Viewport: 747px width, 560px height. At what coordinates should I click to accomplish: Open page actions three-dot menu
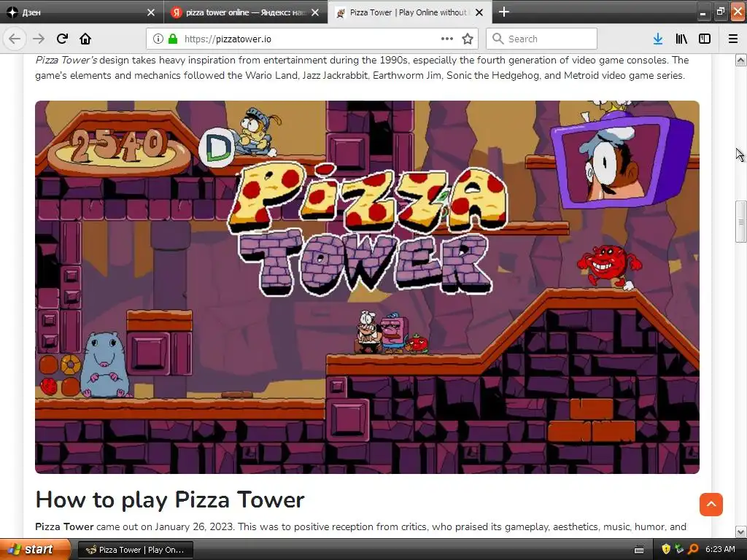[447, 39]
